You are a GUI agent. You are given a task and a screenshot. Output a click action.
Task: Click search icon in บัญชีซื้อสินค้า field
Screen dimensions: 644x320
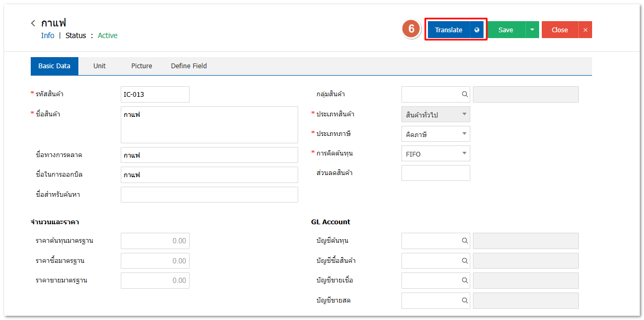(464, 261)
